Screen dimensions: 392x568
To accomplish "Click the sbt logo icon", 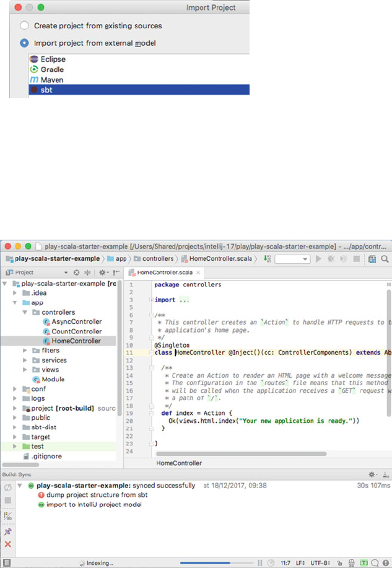I will click(x=34, y=90).
